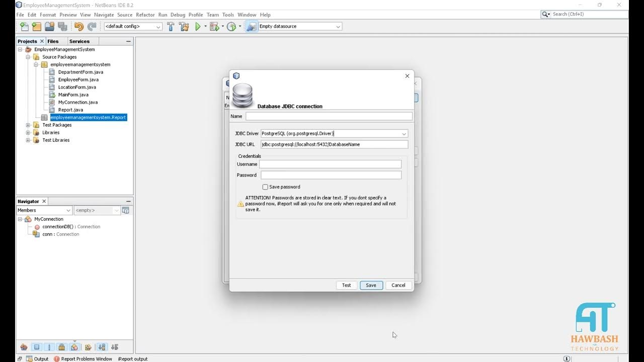This screenshot has width=644, height=362.
Task: Select employeemanagementsystem.Report package
Action: (88, 117)
